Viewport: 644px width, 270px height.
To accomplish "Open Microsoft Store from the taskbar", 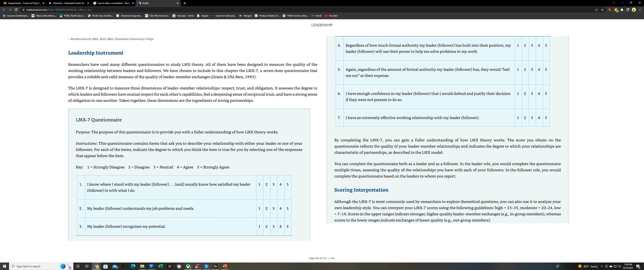I will (x=106, y=266).
